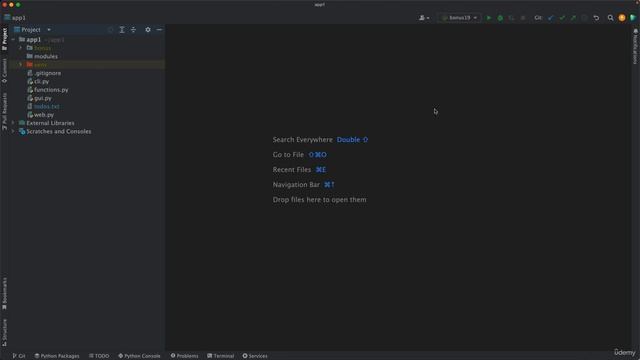Expand all items in Project panel
The width and height of the screenshot is (640, 360).
point(122,30)
